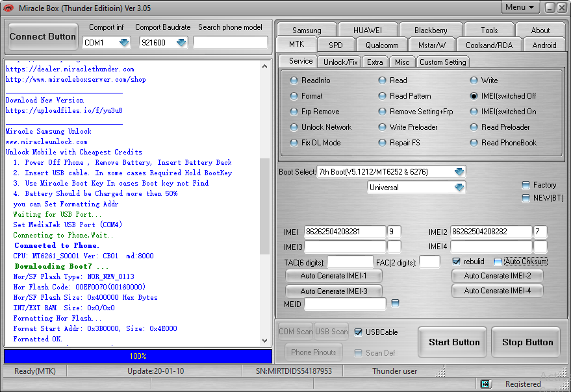
Task: Click the 100% progress bar
Action: (x=138, y=356)
